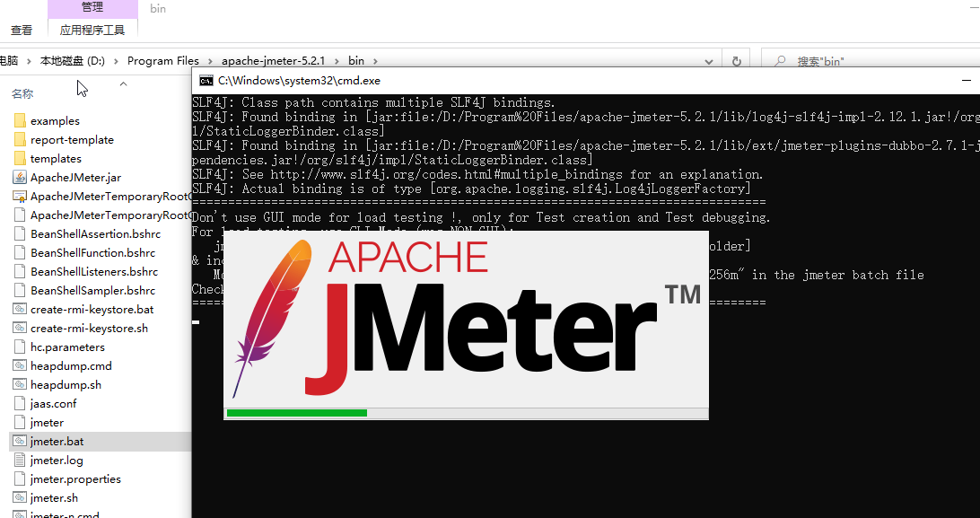Click the jmeter.sh file icon
Image resolution: width=980 pixels, height=518 pixels.
(x=20, y=497)
